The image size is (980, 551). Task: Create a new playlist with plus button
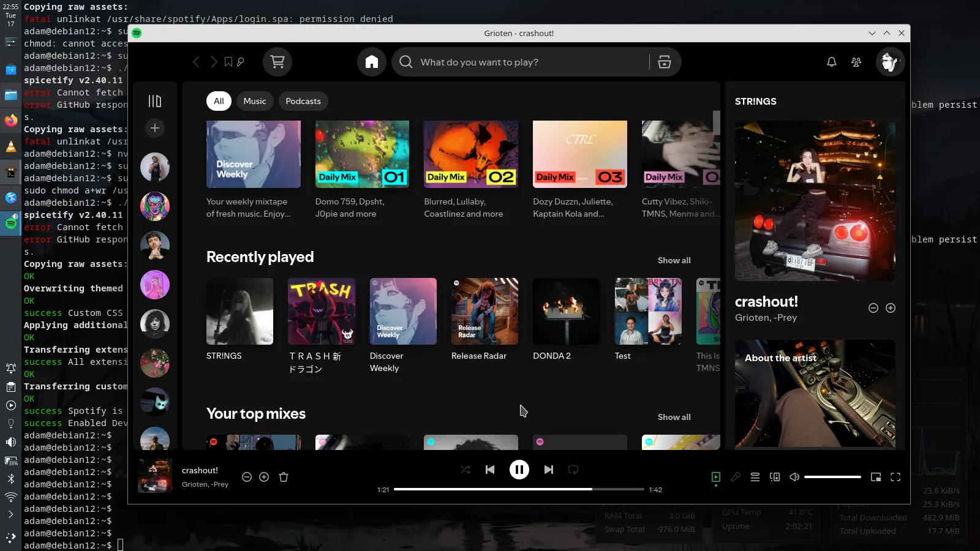155,128
